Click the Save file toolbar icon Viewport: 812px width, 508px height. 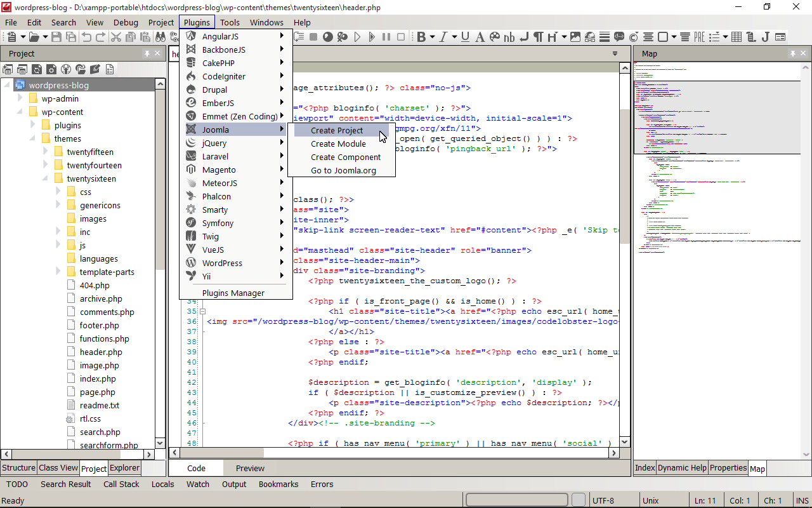pyautogui.click(x=56, y=37)
